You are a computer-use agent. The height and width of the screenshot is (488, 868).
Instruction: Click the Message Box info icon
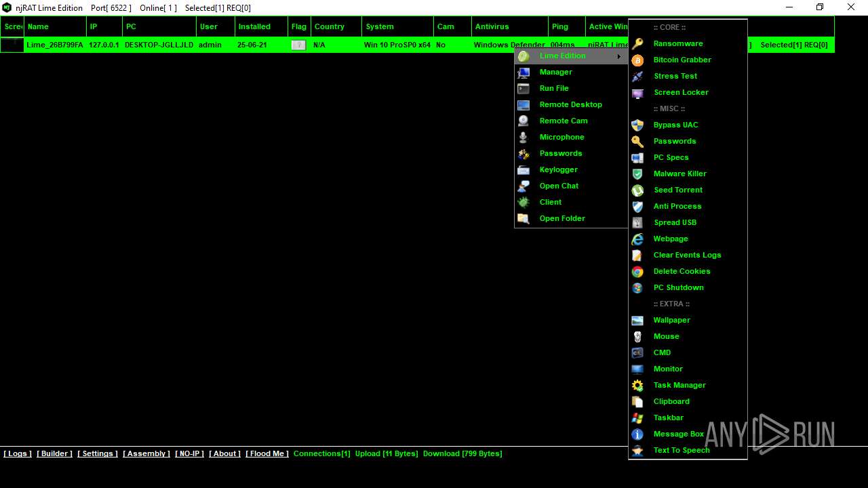click(x=637, y=434)
